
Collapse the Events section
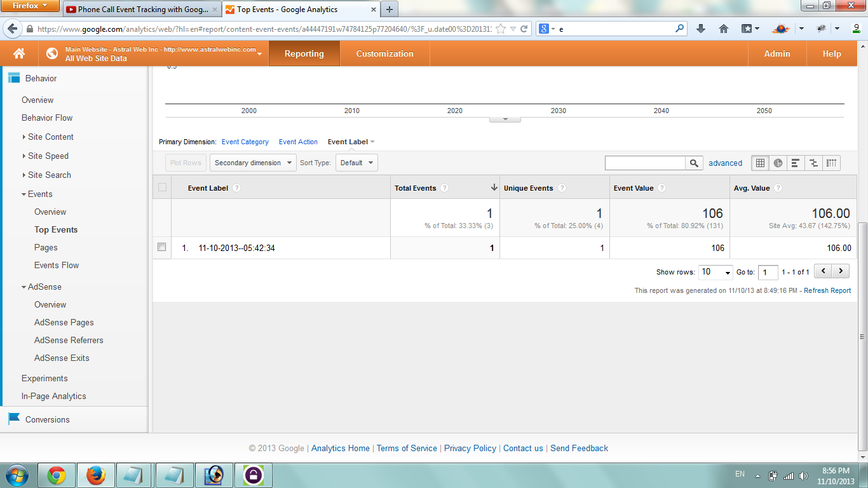[36, 194]
